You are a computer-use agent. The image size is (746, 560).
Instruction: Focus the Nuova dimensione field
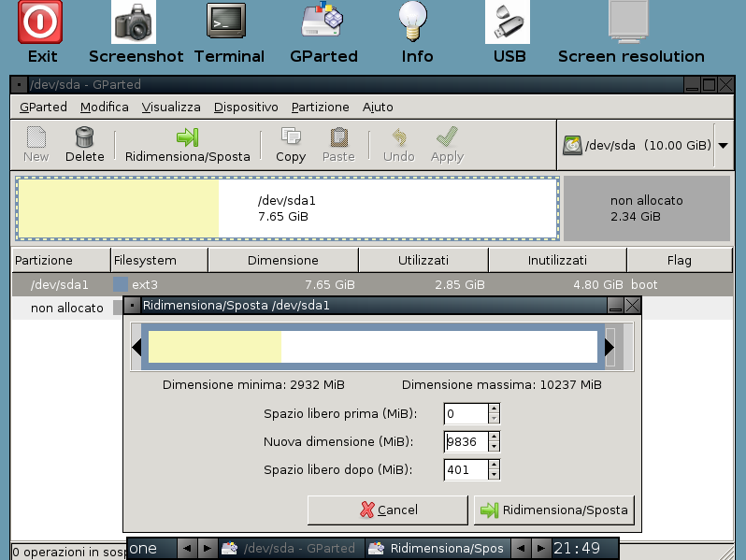(466, 441)
